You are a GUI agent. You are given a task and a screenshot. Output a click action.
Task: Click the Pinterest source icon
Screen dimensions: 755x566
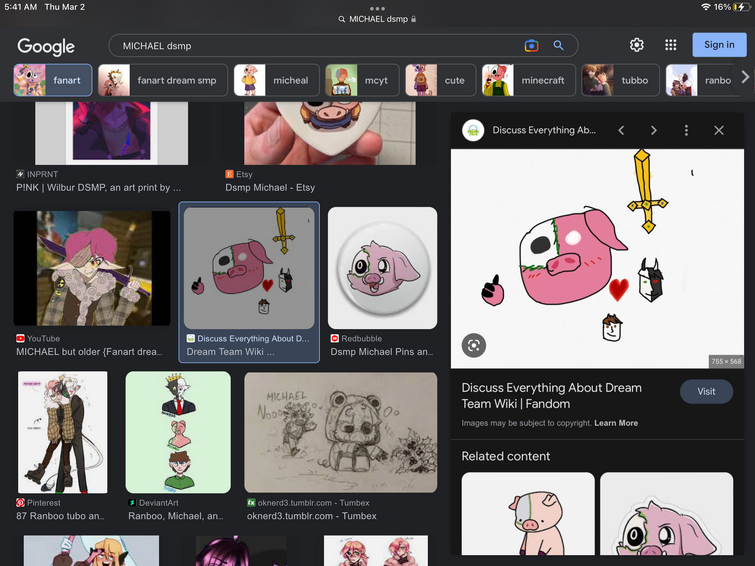(x=20, y=502)
